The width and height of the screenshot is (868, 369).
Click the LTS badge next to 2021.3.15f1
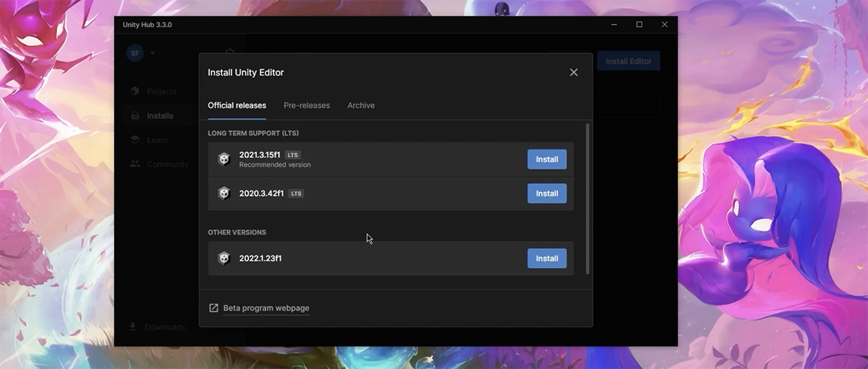click(x=293, y=155)
